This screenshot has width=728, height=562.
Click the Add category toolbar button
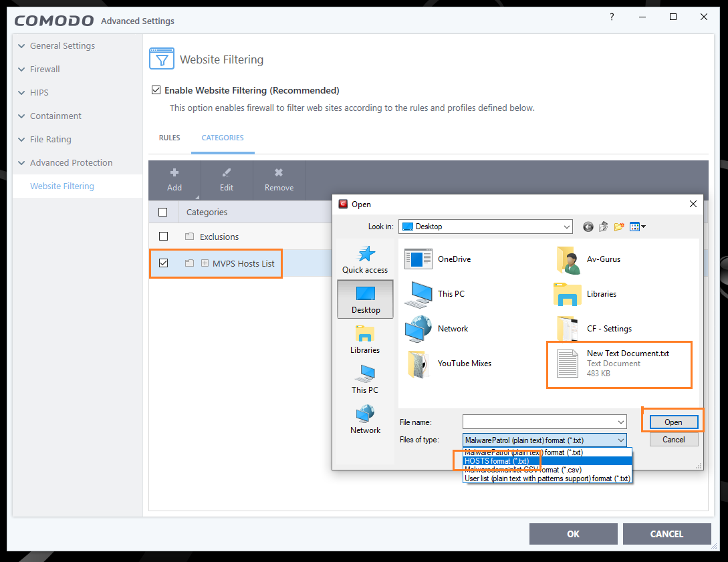click(x=174, y=180)
